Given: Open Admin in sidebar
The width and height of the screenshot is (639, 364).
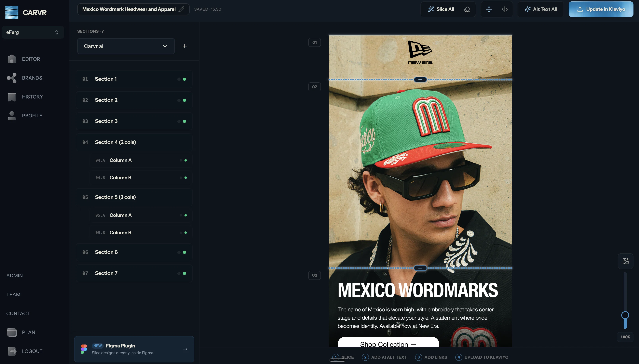Looking at the screenshot, I should pos(15,276).
